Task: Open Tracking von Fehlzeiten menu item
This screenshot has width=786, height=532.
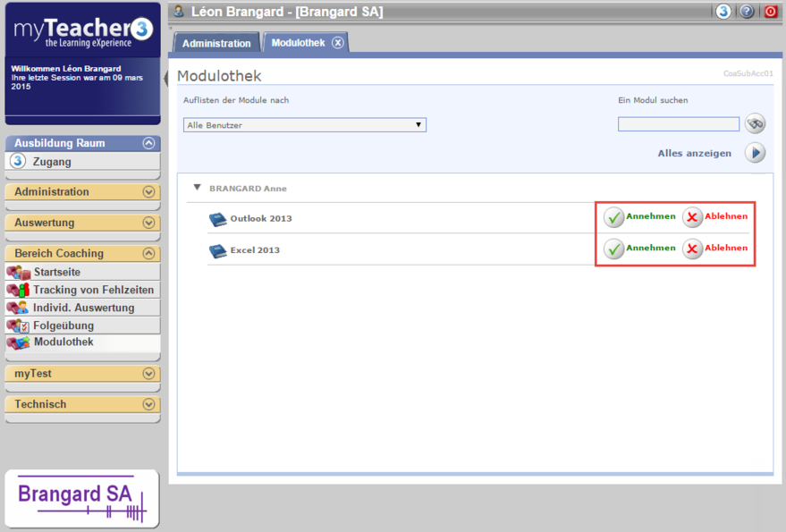Action: [93, 290]
